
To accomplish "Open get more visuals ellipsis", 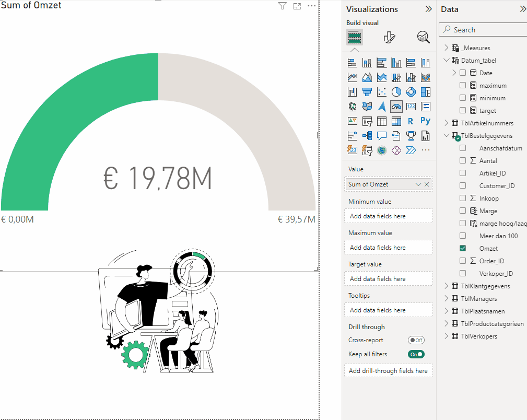I will pos(426,150).
